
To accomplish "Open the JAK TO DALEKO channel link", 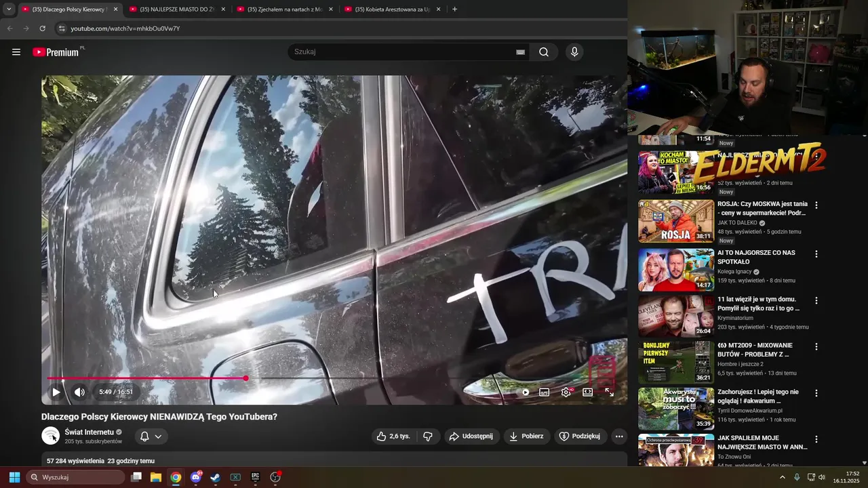I will 737,223.
